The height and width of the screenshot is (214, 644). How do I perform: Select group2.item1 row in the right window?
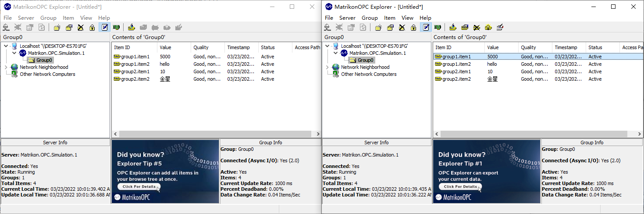click(x=538, y=71)
